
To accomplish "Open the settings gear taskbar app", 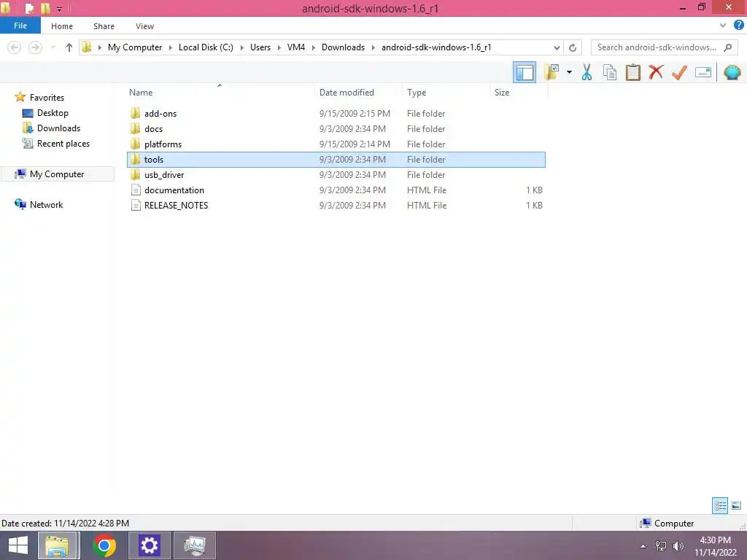I will tap(149, 545).
